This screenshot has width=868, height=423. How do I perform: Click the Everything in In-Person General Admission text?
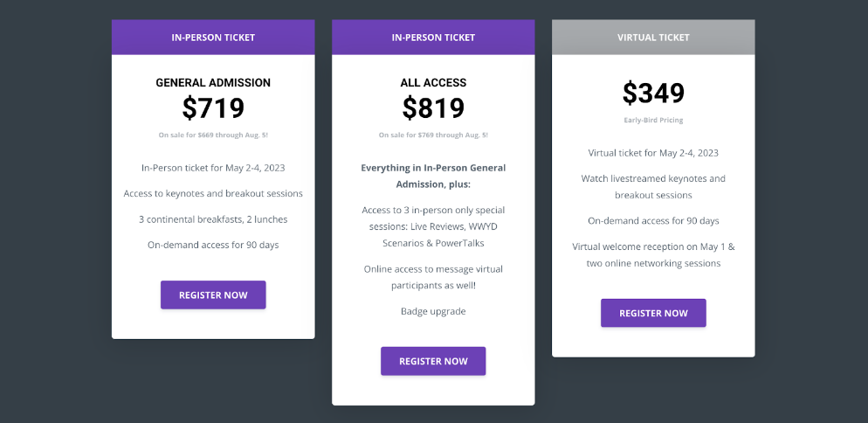(433, 176)
